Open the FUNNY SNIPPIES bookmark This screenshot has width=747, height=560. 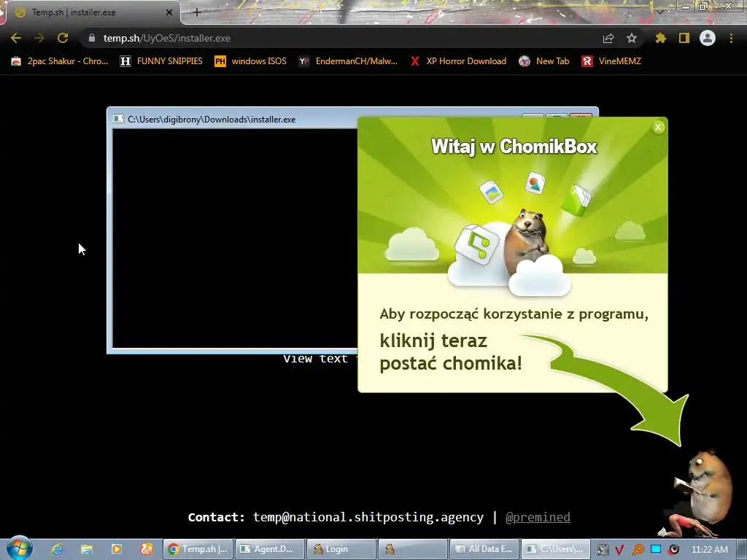tap(161, 61)
